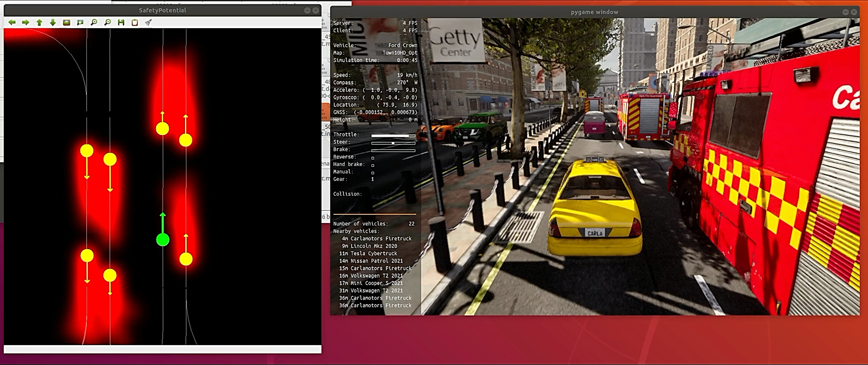Fit the image to window icon
868x365 pixels.
pyautogui.click(x=80, y=22)
